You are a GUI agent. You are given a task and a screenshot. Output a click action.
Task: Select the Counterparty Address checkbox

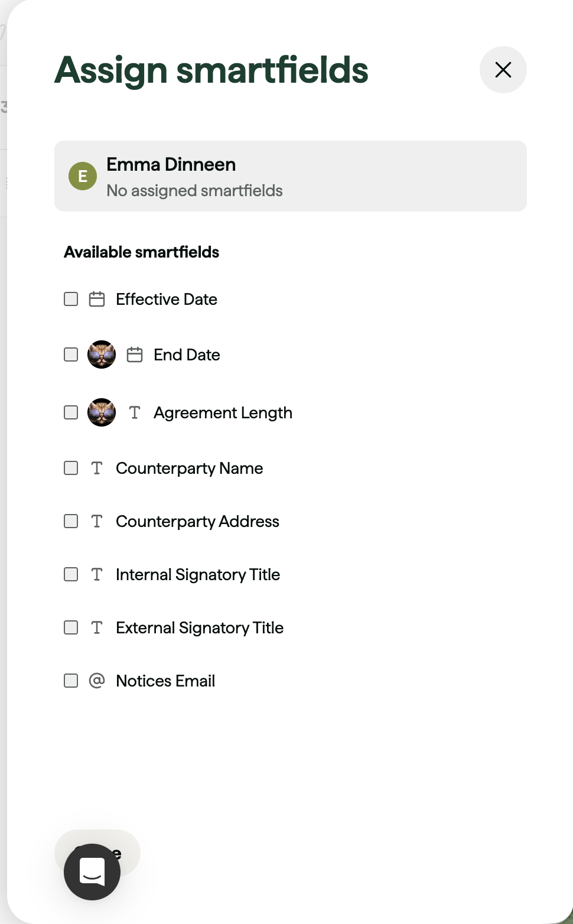(x=71, y=521)
